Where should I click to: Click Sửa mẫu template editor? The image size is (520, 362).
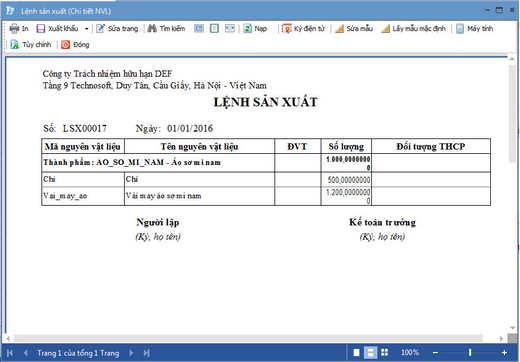click(x=354, y=29)
